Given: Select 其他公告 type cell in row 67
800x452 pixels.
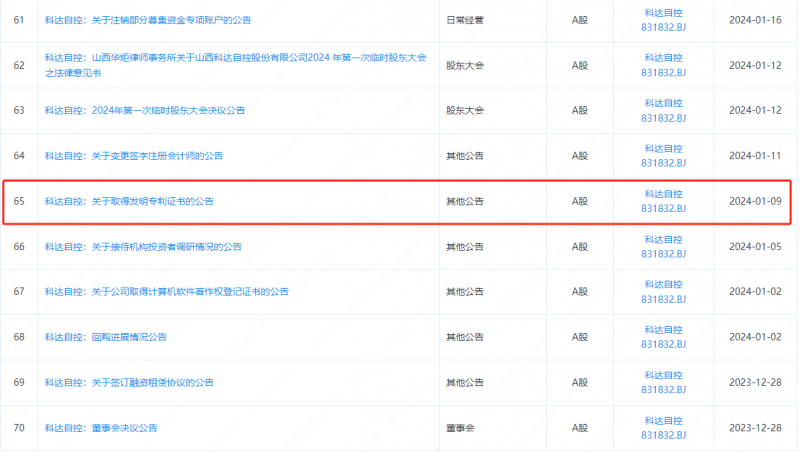Looking at the screenshot, I should point(465,291).
